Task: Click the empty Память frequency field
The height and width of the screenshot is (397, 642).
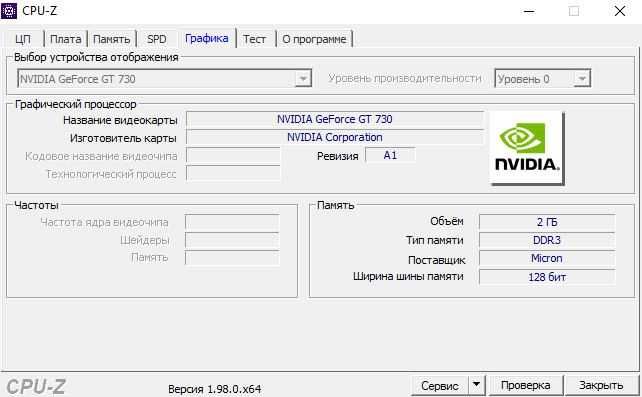Action: pyautogui.click(x=232, y=258)
